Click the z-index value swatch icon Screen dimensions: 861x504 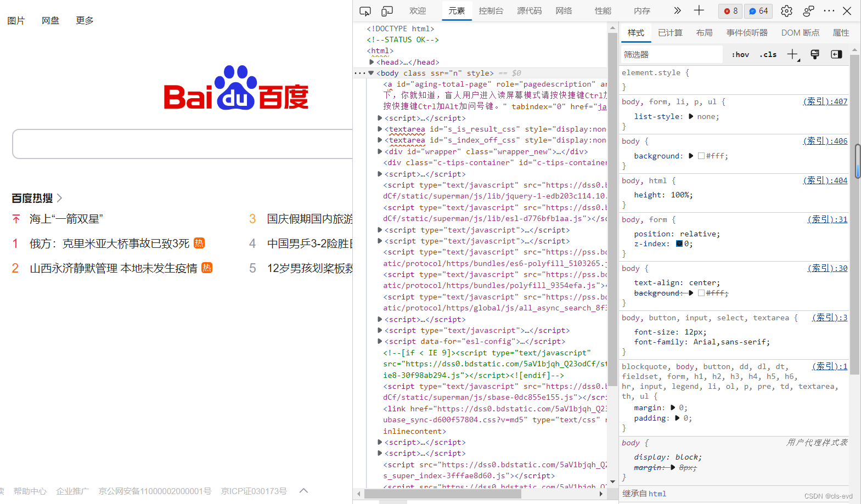(x=679, y=243)
